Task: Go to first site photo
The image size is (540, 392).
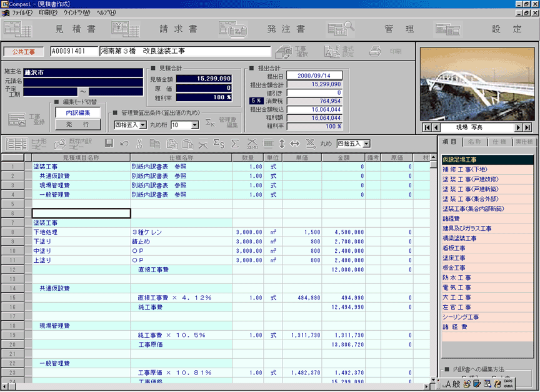Action: [427, 127]
